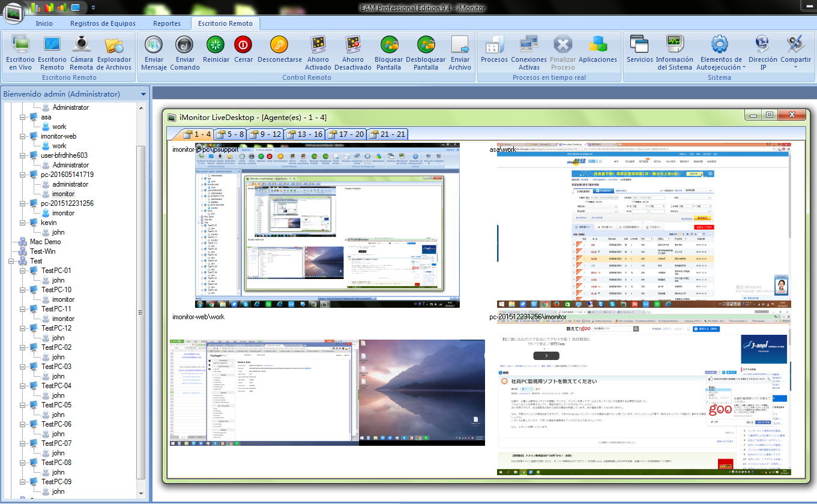Open the Registros de Equipos tab

pyautogui.click(x=103, y=23)
